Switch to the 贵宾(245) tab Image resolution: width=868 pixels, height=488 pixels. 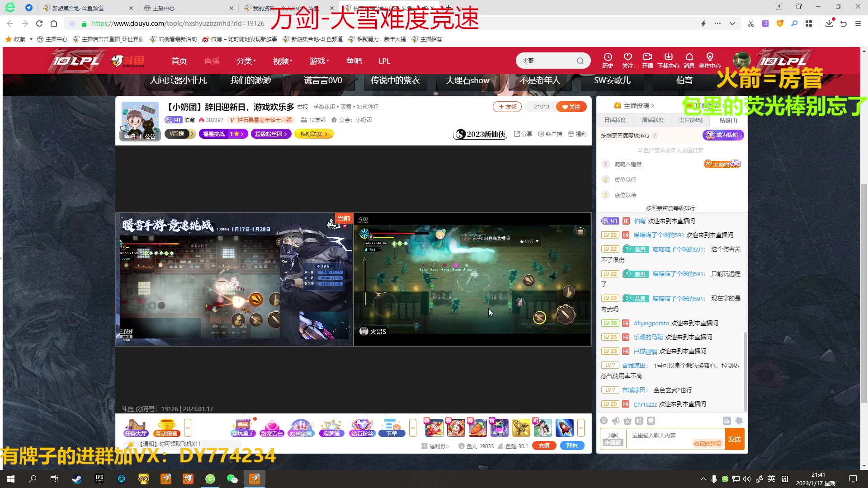pyautogui.click(x=691, y=120)
